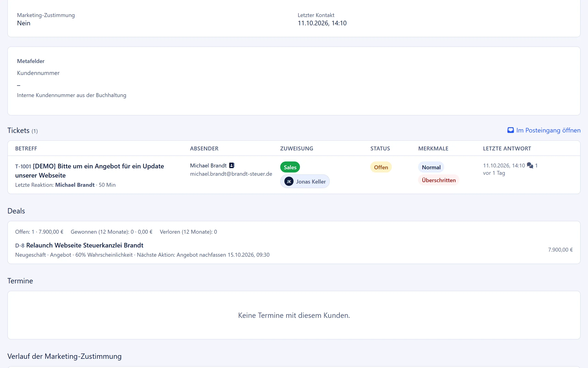Click deal amount 7.900,00 € at right
Viewport: 588px width, 368px height.
[560, 250]
